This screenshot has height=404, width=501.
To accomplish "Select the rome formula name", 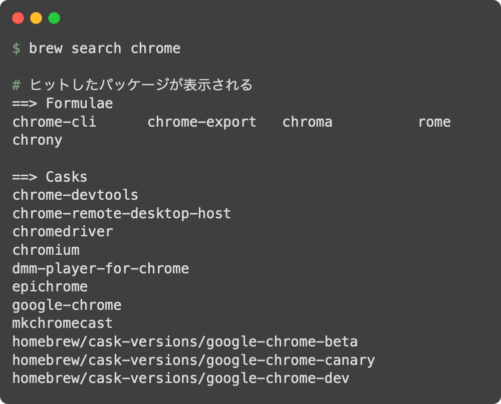I will (x=434, y=123).
